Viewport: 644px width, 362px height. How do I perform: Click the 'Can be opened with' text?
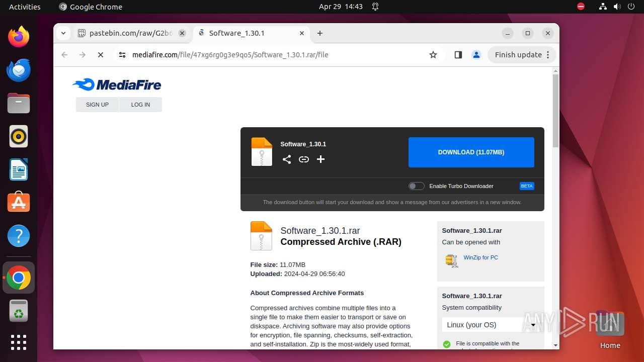click(471, 242)
